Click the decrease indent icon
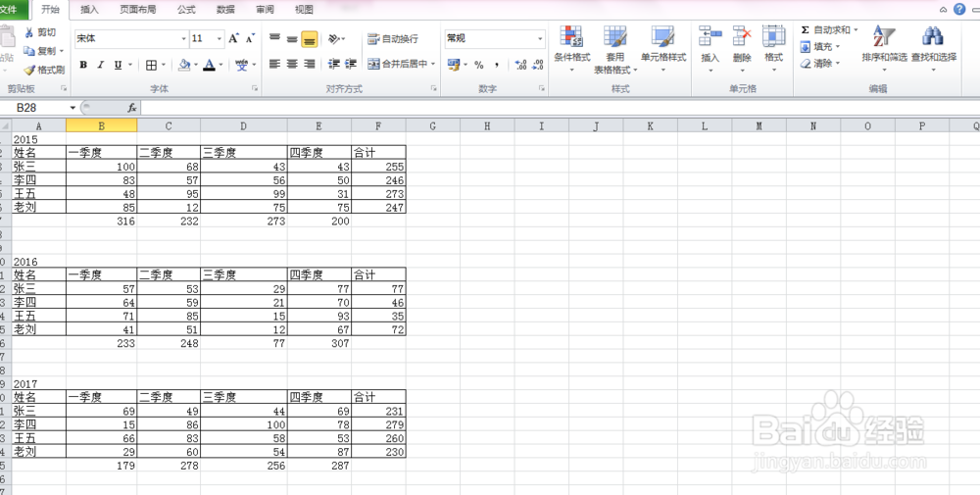This screenshot has width=980, height=495. (x=334, y=64)
